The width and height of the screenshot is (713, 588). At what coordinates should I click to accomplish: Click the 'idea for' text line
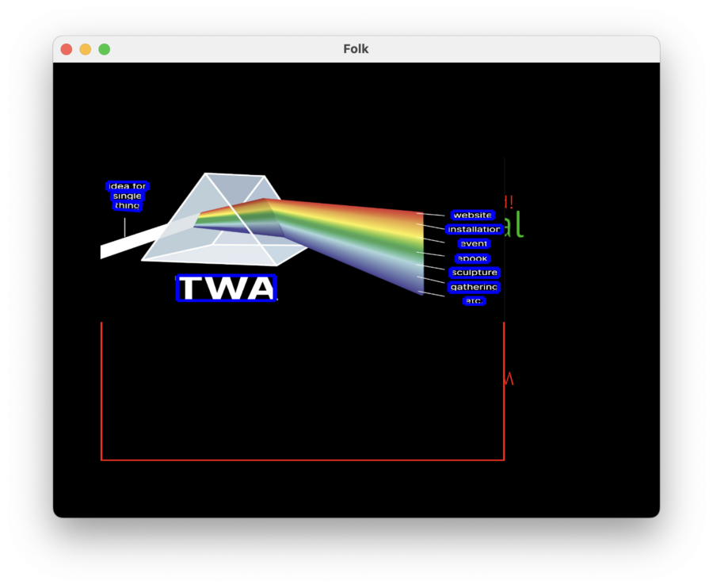(x=128, y=186)
